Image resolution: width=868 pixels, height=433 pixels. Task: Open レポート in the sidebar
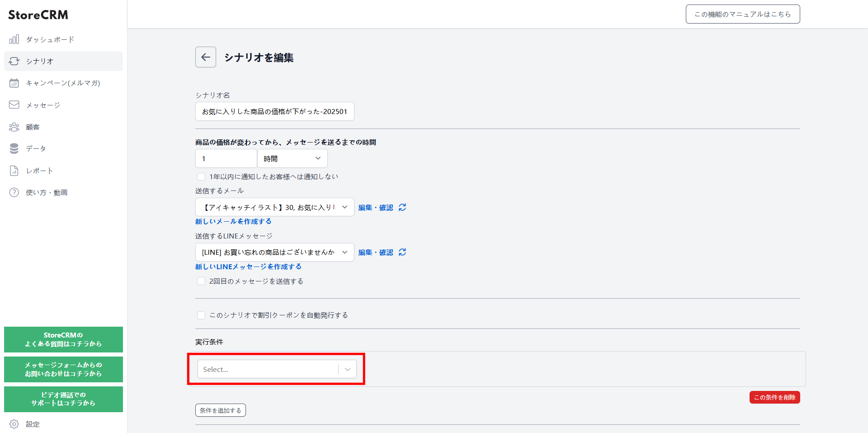coord(63,171)
